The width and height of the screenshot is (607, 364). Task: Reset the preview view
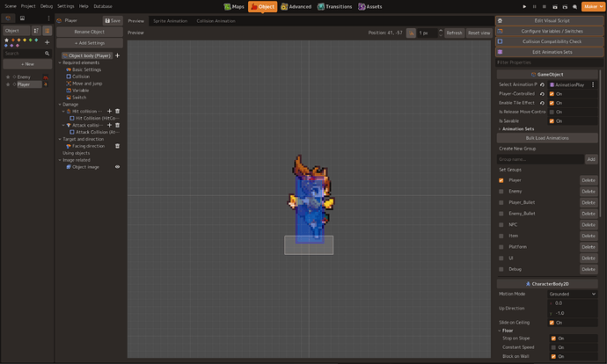pyautogui.click(x=479, y=33)
